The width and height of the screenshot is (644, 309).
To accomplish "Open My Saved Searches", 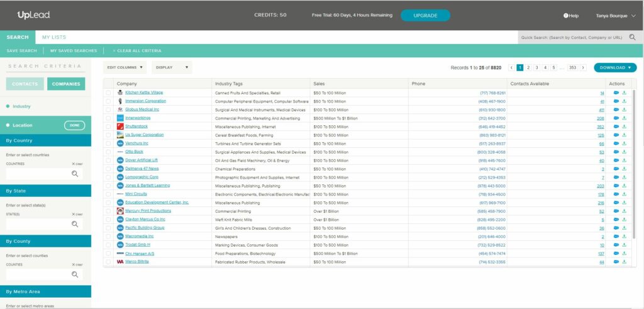I will (74, 51).
